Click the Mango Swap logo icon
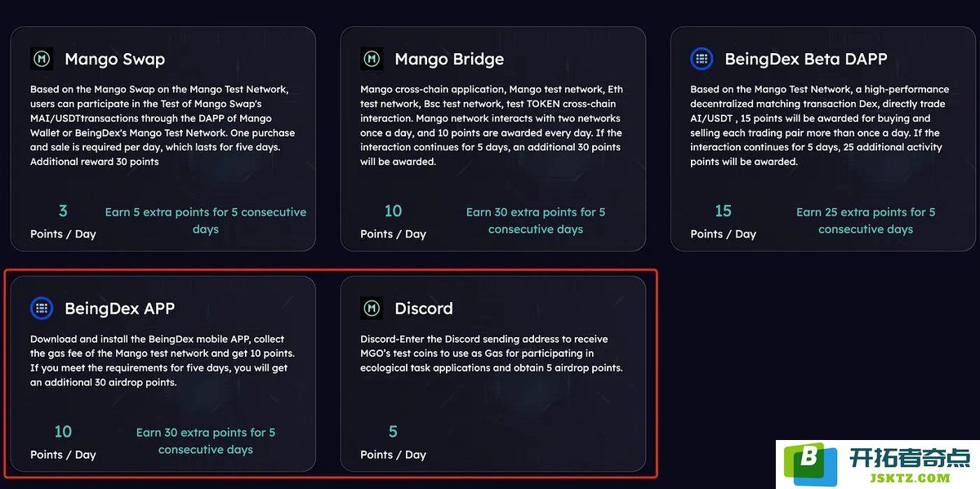The height and width of the screenshot is (489, 980). point(42,59)
